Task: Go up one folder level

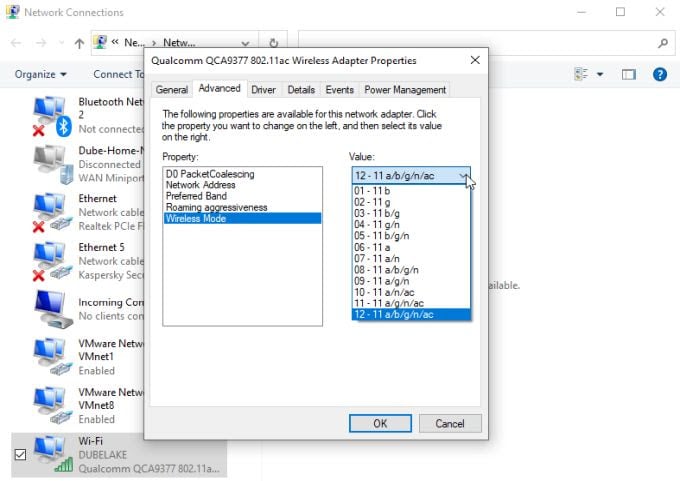Action: pos(79,43)
